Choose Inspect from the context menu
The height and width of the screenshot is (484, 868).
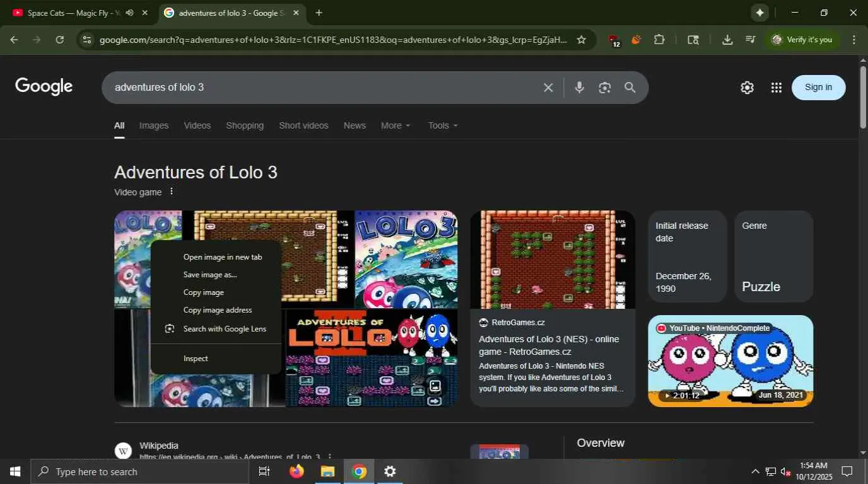pyautogui.click(x=216, y=359)
